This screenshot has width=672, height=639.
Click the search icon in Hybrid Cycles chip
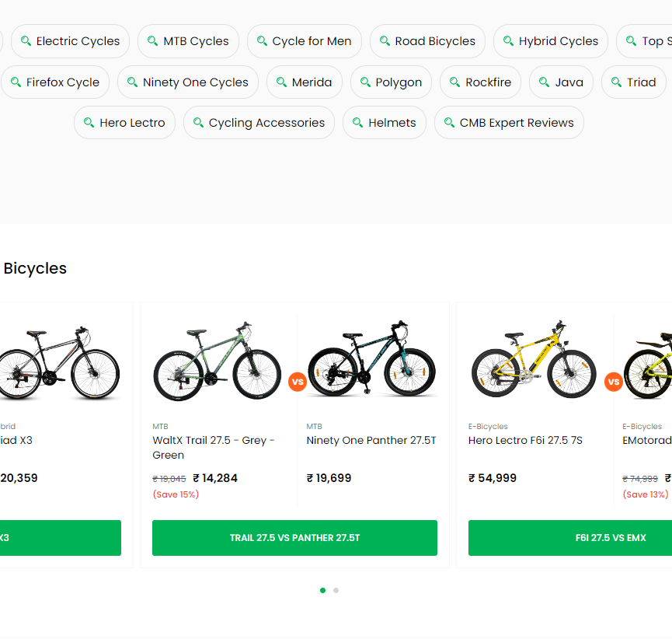(508, 40)
